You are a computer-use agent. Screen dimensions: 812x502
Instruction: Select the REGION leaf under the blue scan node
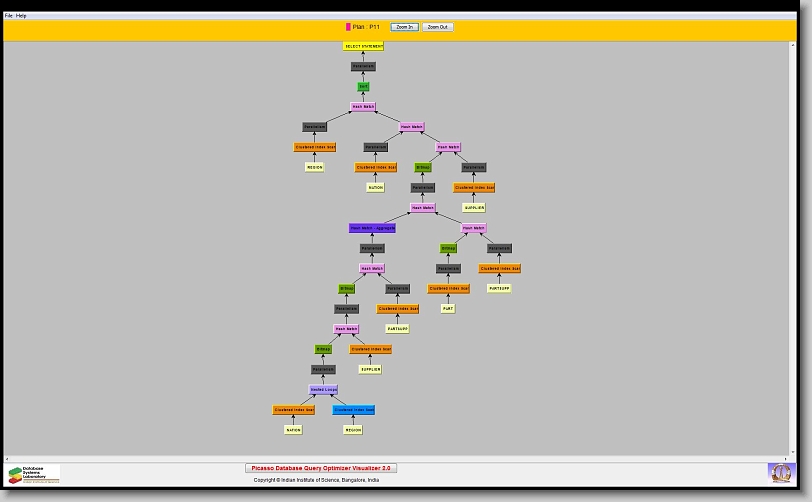(353, 430)
